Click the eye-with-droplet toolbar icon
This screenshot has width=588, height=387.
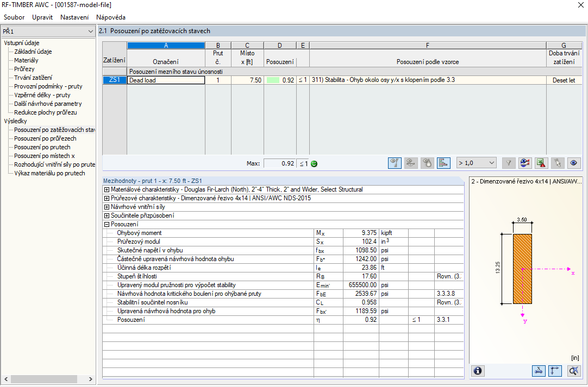(427, 163)
